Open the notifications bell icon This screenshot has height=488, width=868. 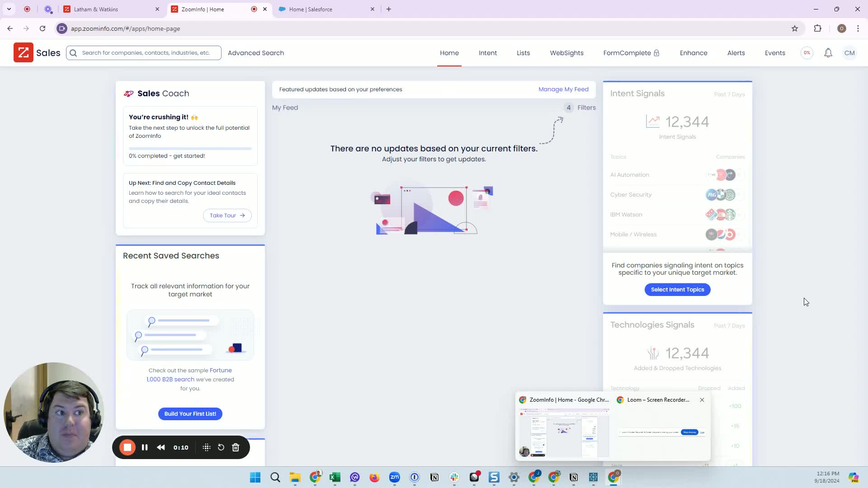tap(828, 53)
